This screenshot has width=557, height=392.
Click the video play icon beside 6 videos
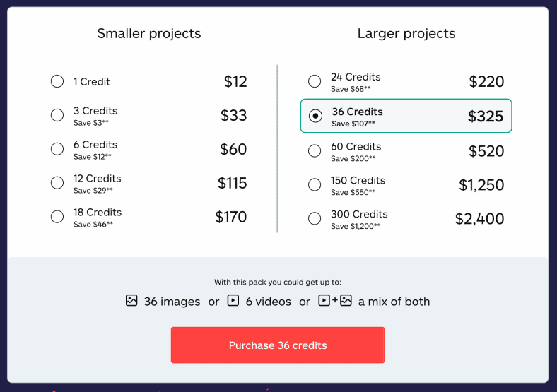tap(233, 301)
